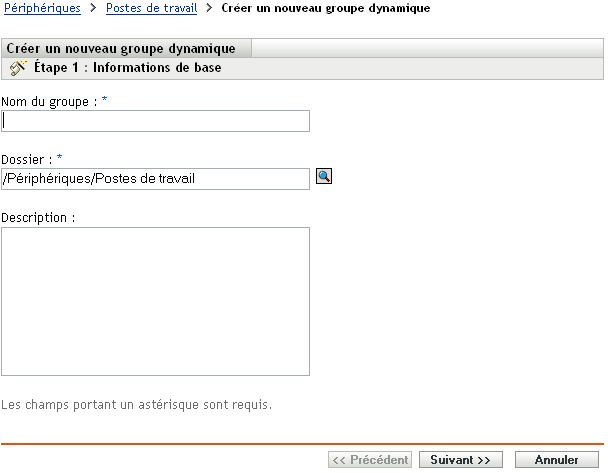Focus the Nom du groupe text field
This screenshot has height=473, width=608.
(156, 121)
